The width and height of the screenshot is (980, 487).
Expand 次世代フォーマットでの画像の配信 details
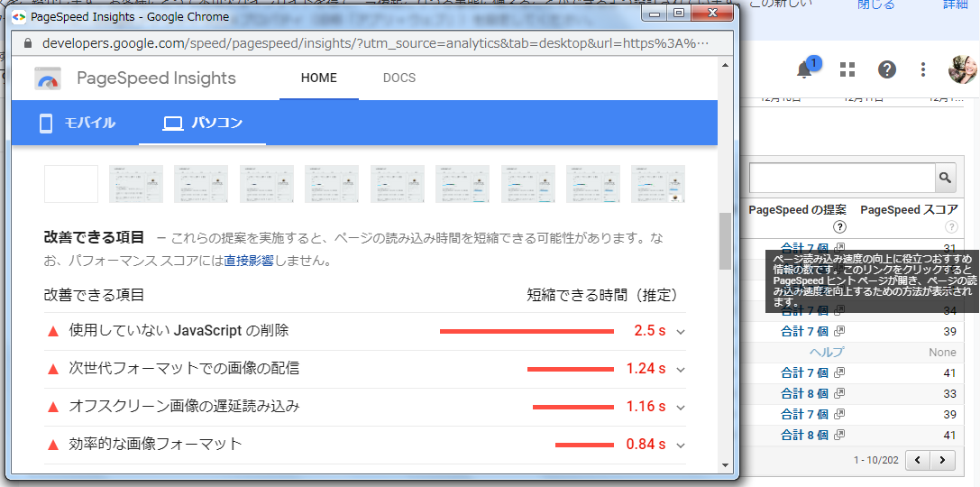point(682,370)
